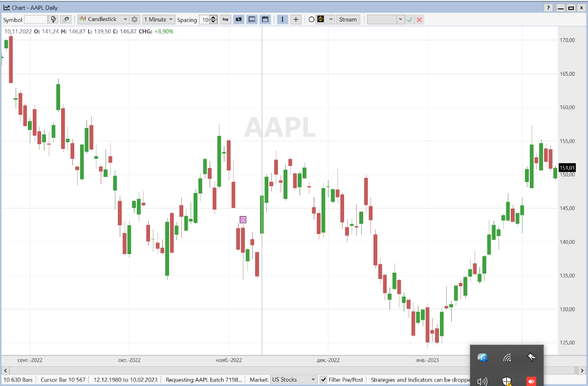Open chart style settings via the gear icon
The image size is (588, 386).
point(134,20)
